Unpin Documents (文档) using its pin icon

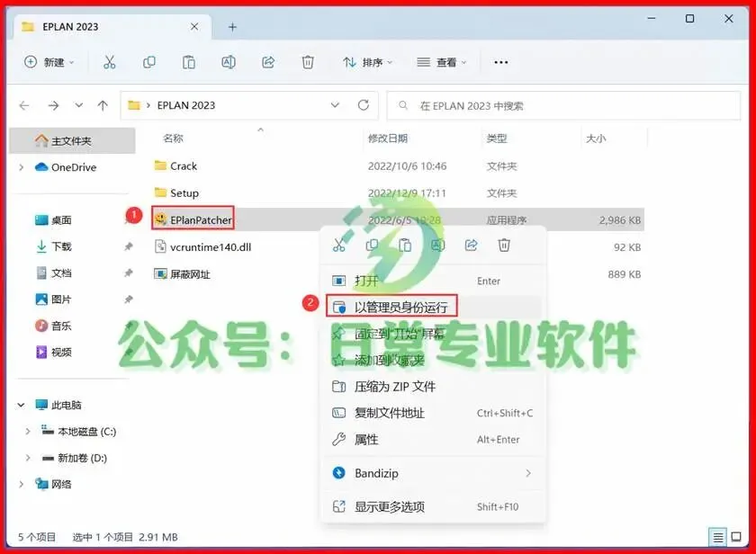click(128, 273)
